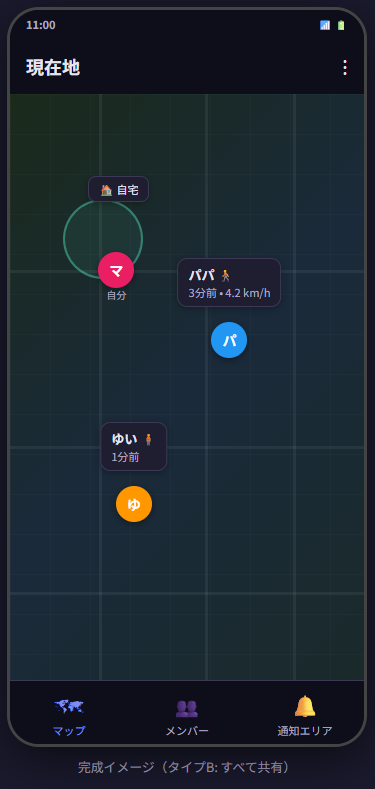Image resolution: width=375 pixels, height=789 pixels.
Task: Tap the bell notification area icon
Action: [x=305, y=706]
